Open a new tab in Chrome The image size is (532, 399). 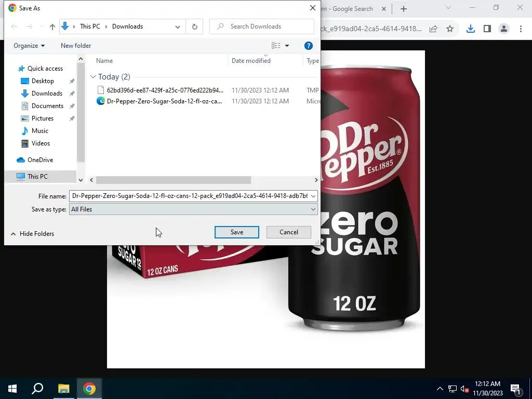403,9
